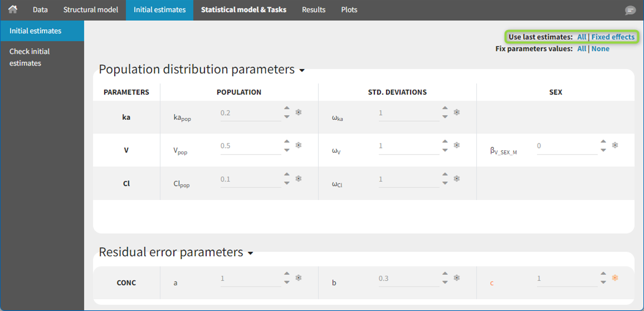Increase ka_pop value with up arrow

287,109
